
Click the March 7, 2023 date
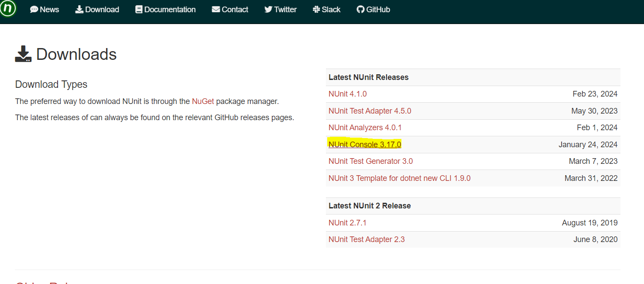tap(593, 161)
